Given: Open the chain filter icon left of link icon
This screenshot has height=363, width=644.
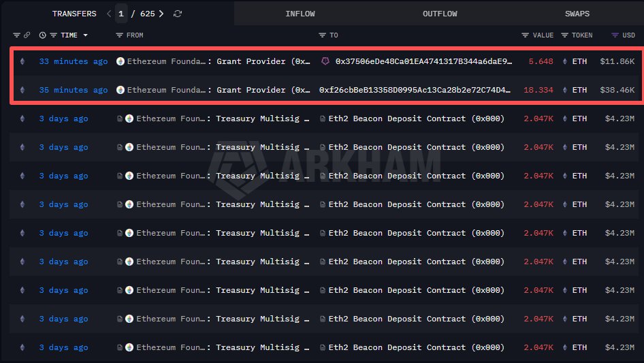Looking at the screenshot, I should pyautogui.click(x=16, y=35).
